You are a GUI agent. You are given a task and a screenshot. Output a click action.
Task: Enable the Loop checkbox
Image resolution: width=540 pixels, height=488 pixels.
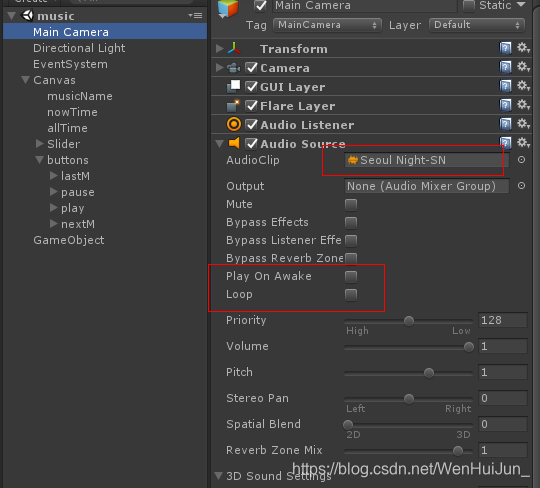click(x=351, y=295)
